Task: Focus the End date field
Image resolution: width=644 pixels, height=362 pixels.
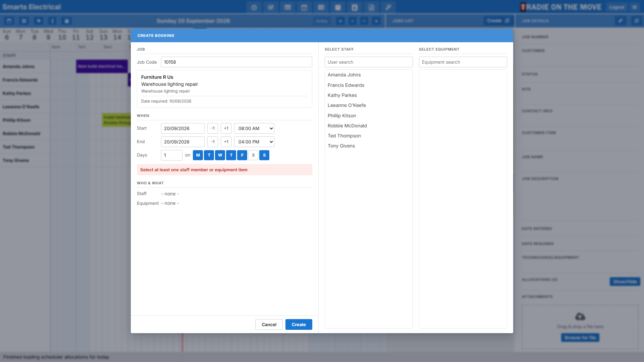Action: pos(183,142)
